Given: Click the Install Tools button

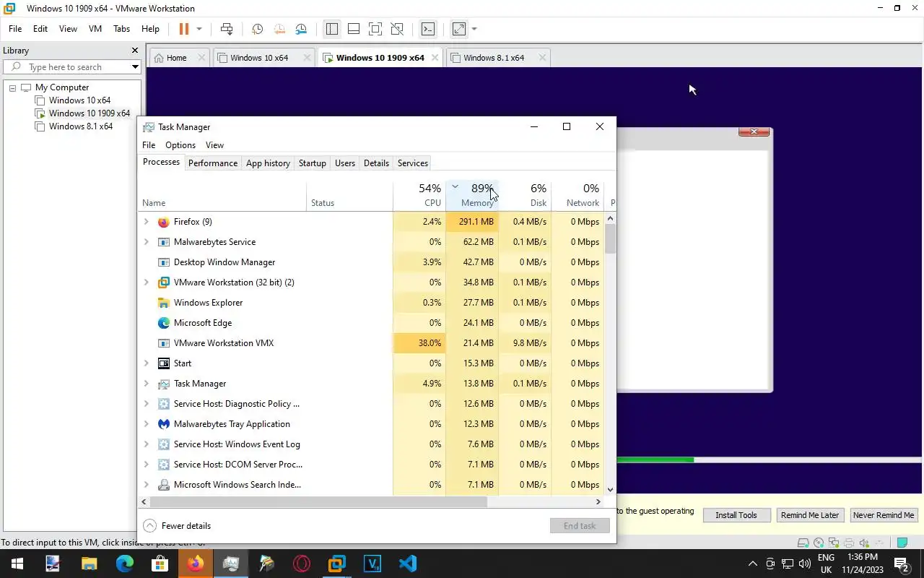Looking at the screenshot, I should click(x=736, y=515).
